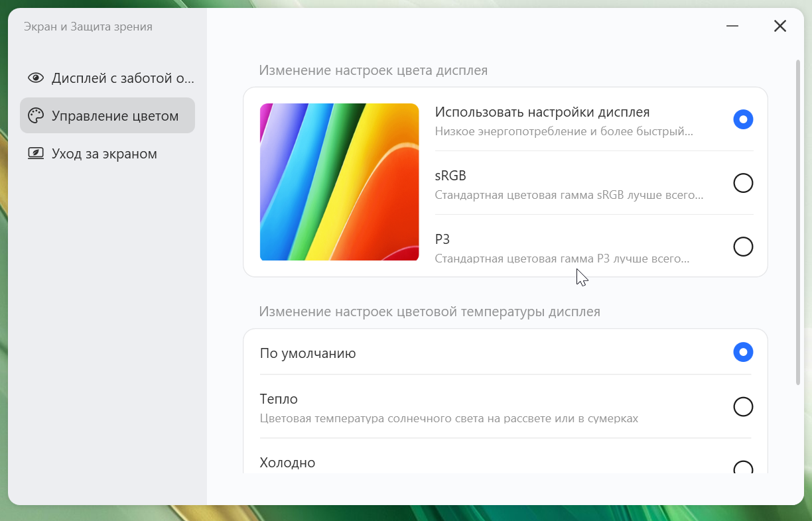This screenshot has height=521, width=812.
Task: Click the P3 option title text
Action: [x=442, y=239]
